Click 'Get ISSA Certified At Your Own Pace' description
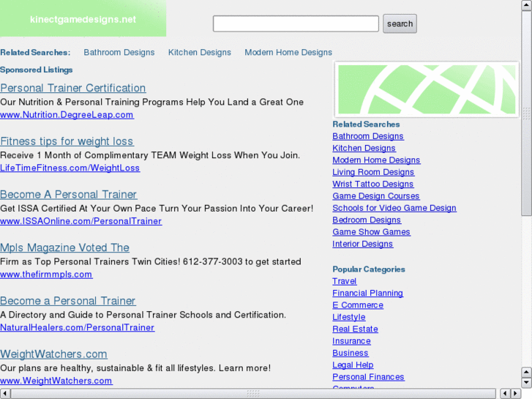Image resolution: width=532 pixels, height=399 pixels. [x=157, y=209]
